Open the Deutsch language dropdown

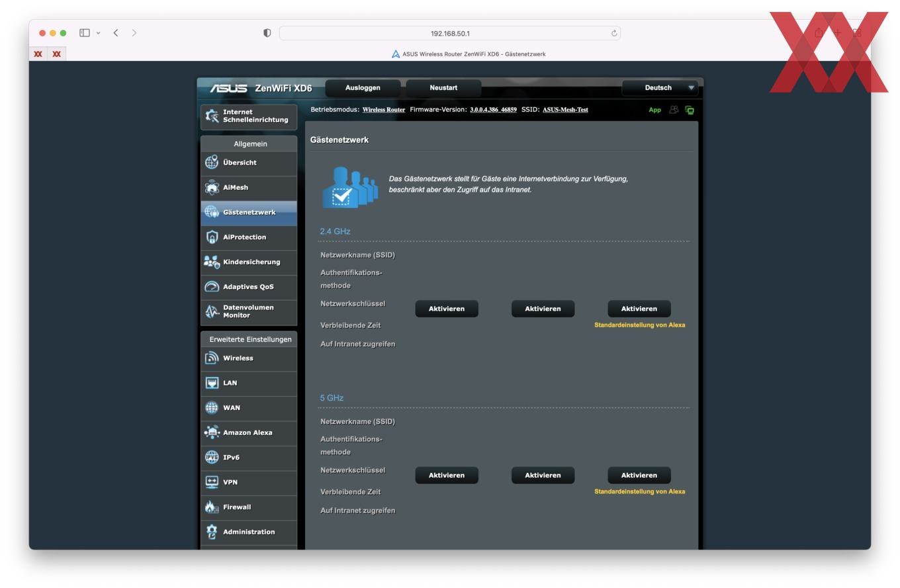coord(660,88)
